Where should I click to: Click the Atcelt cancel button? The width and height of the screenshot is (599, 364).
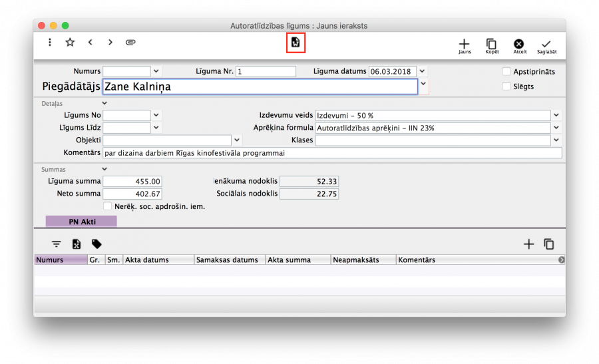[x=520, y=45]
